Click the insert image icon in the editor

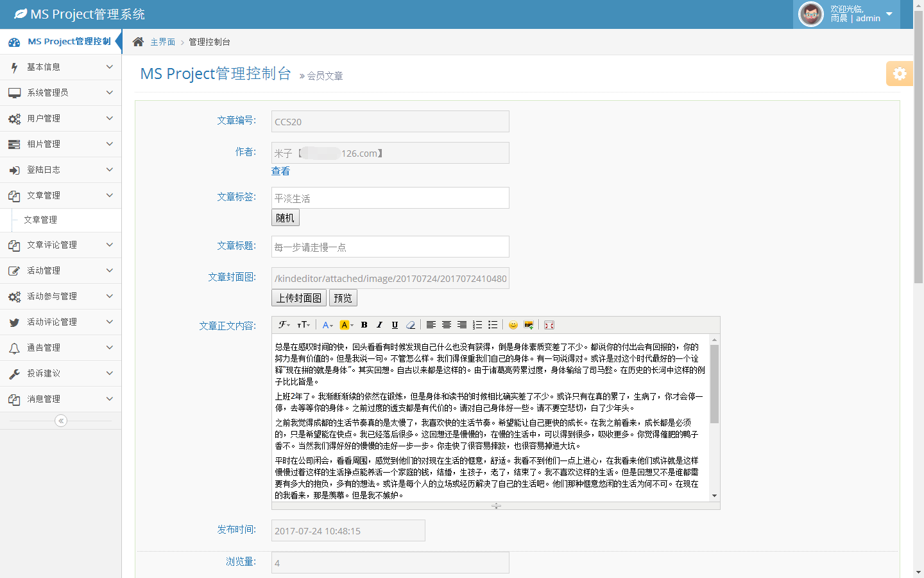(529, 325)
